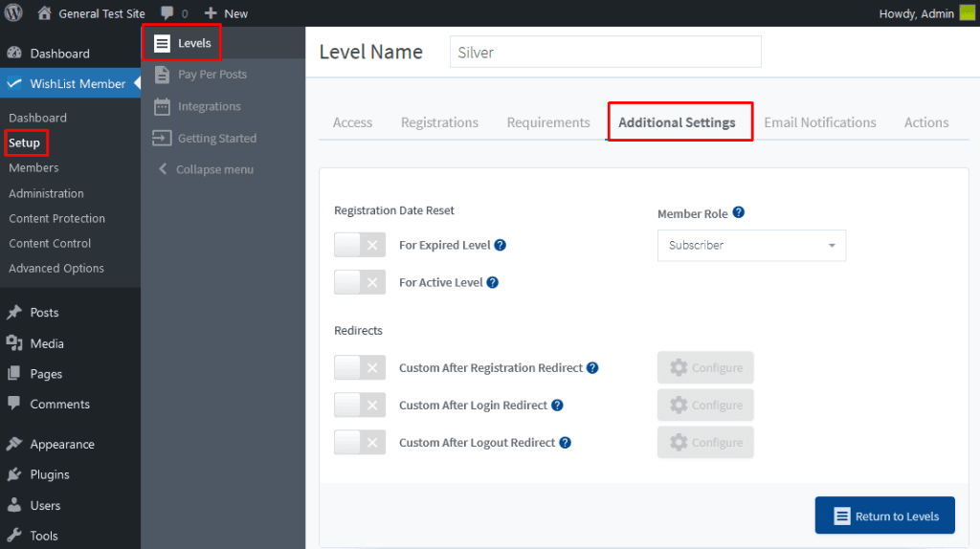Open help for Member Role
This screenshot has height=549, width=980.
pyautogui.click(x=738, y=212)
